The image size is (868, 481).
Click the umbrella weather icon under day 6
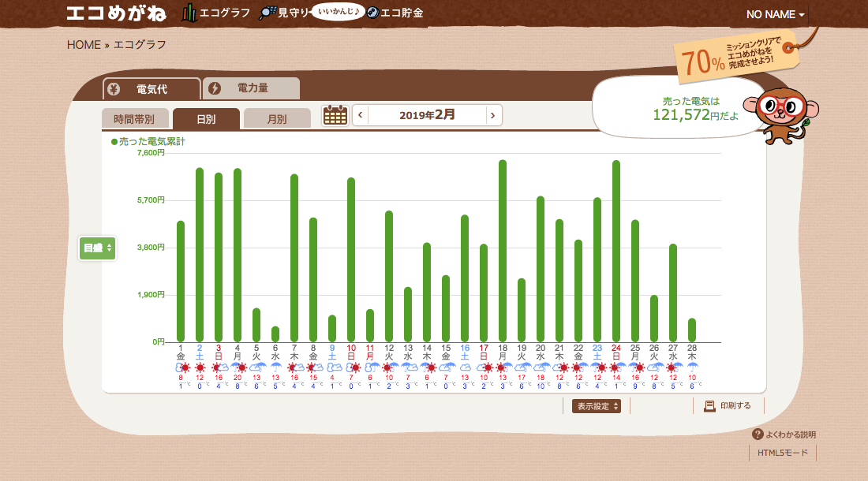(x=275, y=367)
